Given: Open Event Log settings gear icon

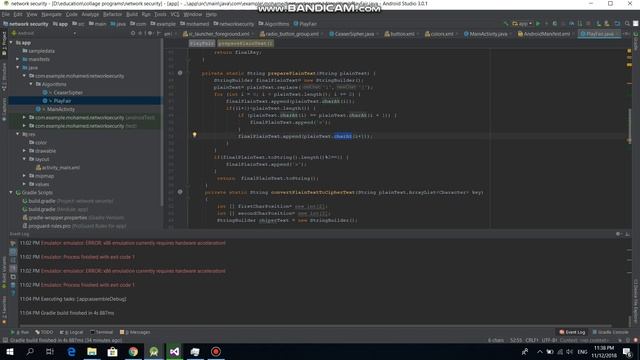Looking at the screenshot, I should [x=618, y=234].
